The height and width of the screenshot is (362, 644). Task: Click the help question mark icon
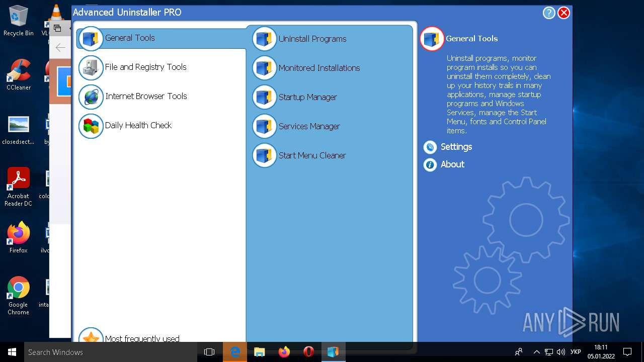[549, 13]
